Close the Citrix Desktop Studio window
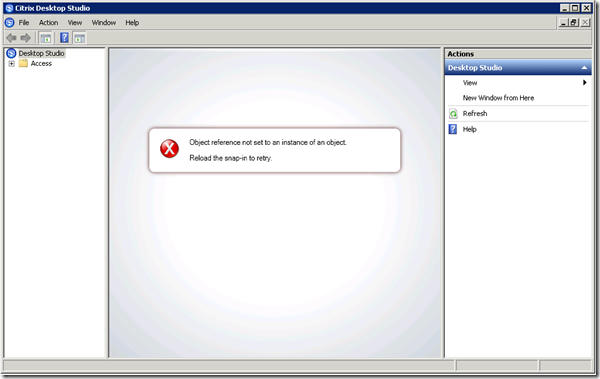This screenshot has height=379, width=600. 586,8
